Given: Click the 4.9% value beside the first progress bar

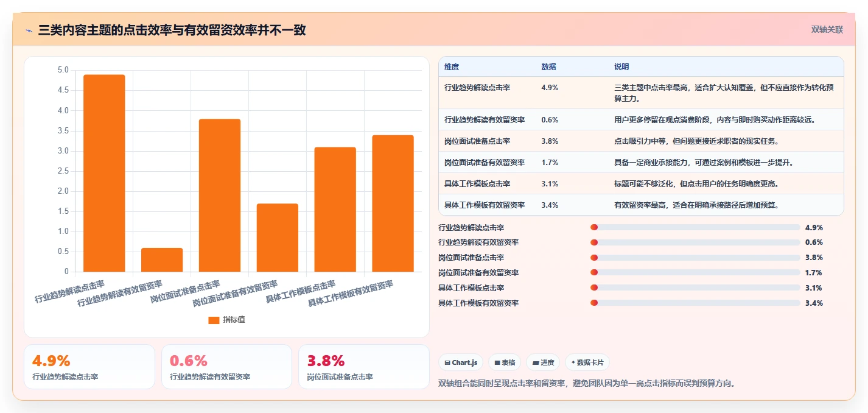Looking at the screenshot, I should [814, 227].
